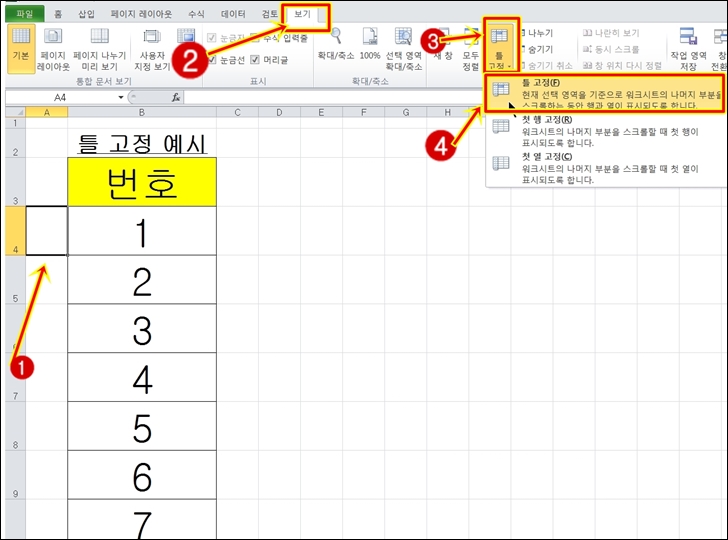Switch to Normal (기본) view
The image size is (728, 540).
coord(21,49)
